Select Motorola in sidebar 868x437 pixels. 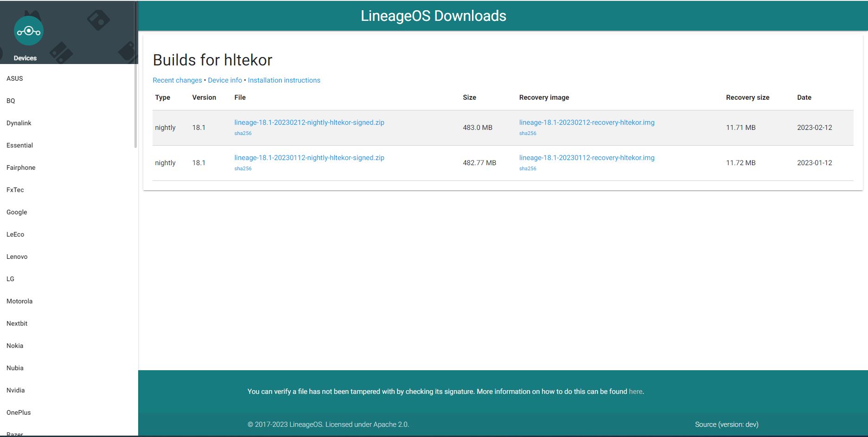(19, 301)
